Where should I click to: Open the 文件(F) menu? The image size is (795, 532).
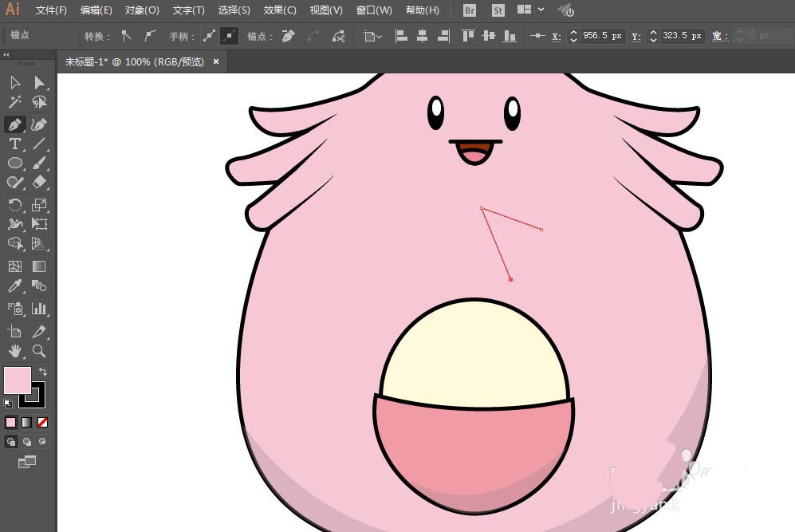(51, 10)
